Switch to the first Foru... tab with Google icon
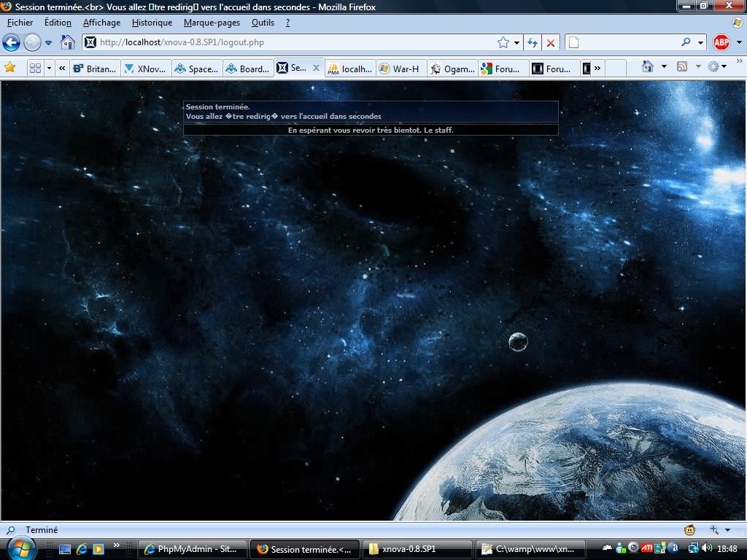The image size is (747, 560). click(x=503, y=69)
